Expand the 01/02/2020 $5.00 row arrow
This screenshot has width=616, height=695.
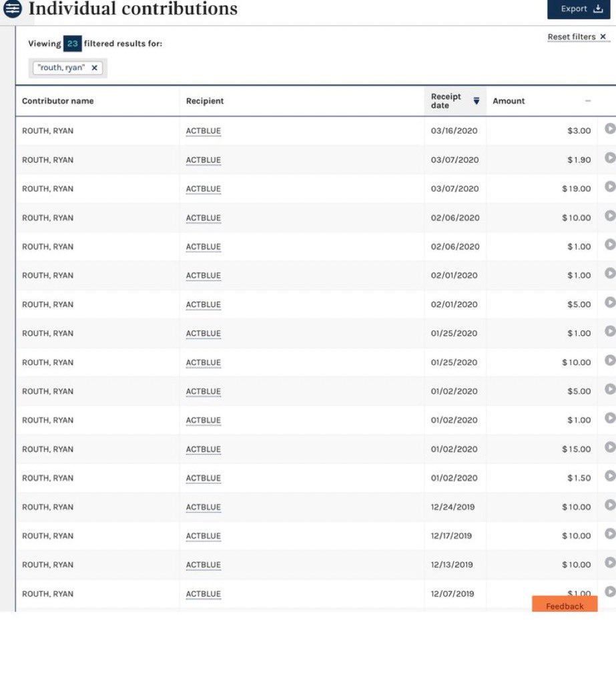pyautogui.click(x=610, y=389)
